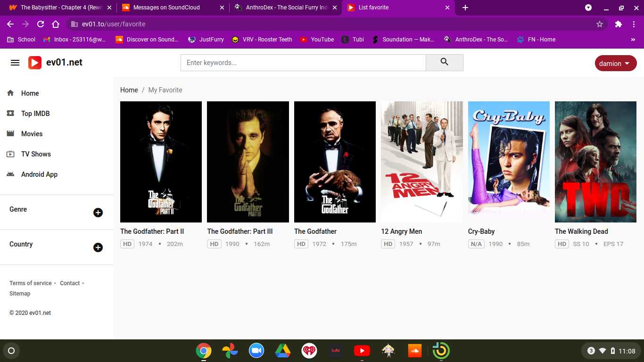Click the Sitemap footer link

pos(20,294)
